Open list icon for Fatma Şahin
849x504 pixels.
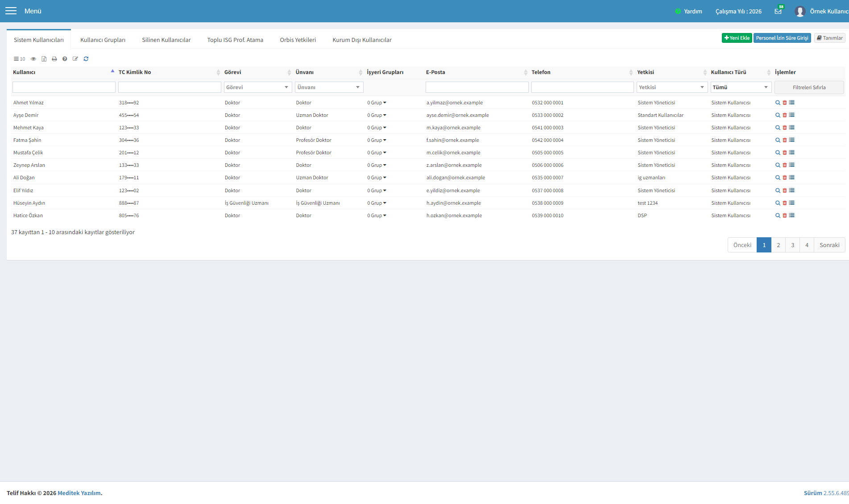pyautogui.click(x=792, y=140)
